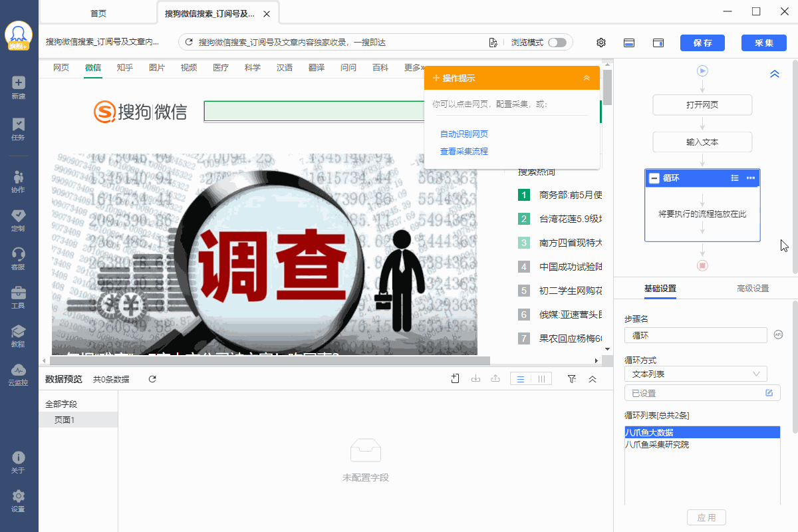
Task: Click the start play node in workflow
Action: pyautogui.click(x=702, y=70)
